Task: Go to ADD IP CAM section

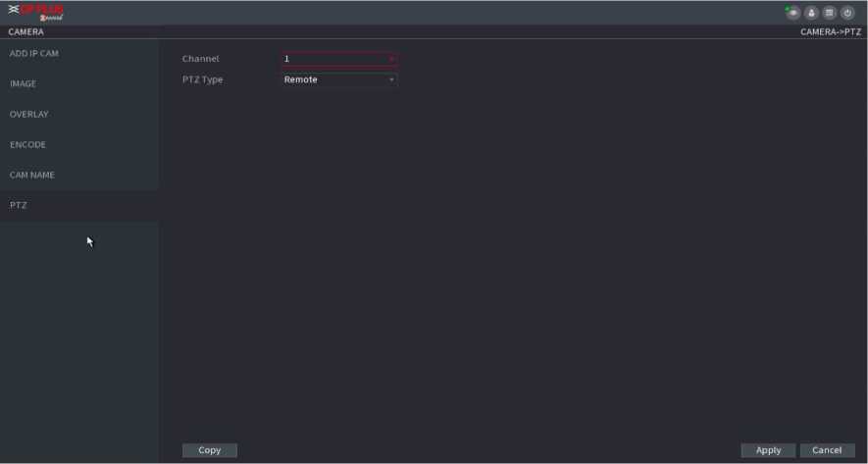Action: click(x=34, y=53)
